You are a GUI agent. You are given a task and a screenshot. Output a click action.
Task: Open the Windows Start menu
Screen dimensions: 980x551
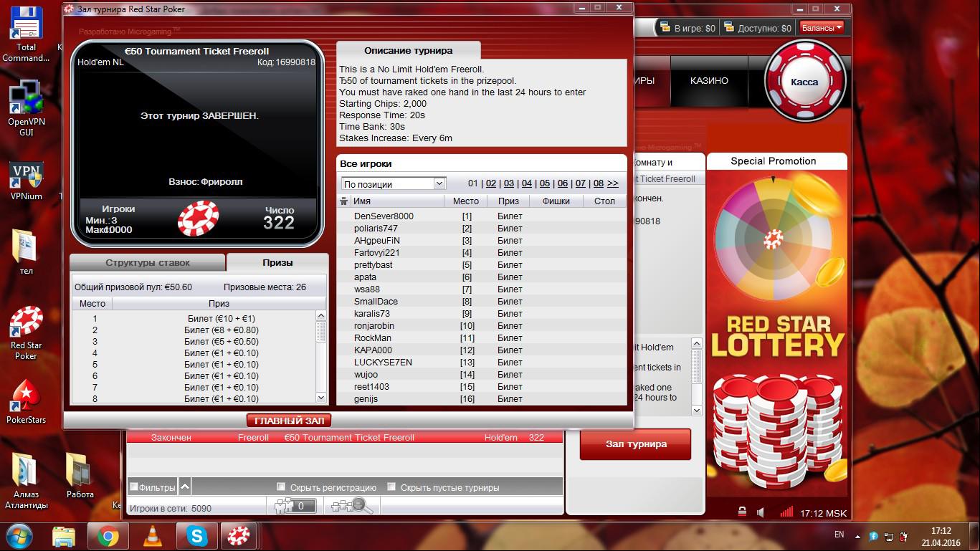click(x=19, y=536)
